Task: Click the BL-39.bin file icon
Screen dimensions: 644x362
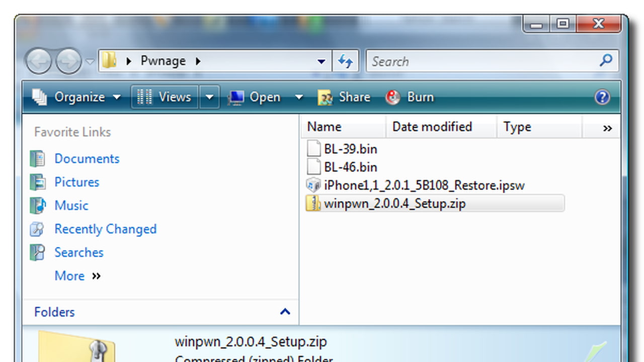Action: pyautogui.click(x=313, y=149)
